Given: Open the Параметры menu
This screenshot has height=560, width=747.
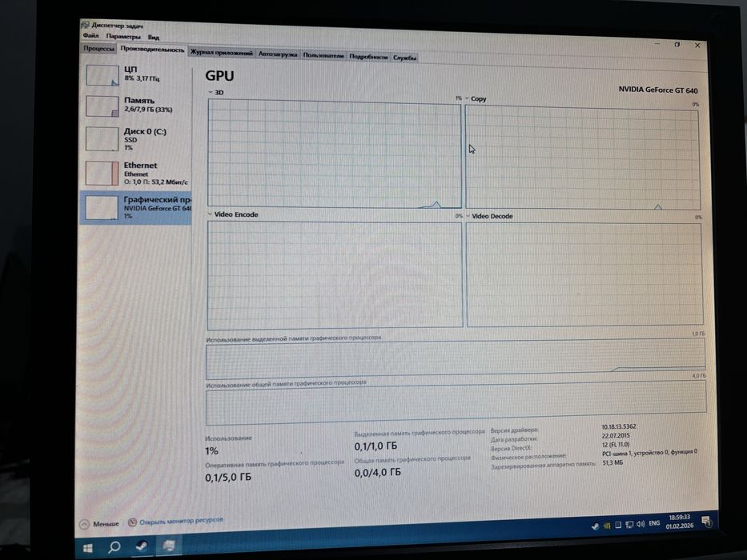Looking at the screenshot, I should click(x=123, y=36).
